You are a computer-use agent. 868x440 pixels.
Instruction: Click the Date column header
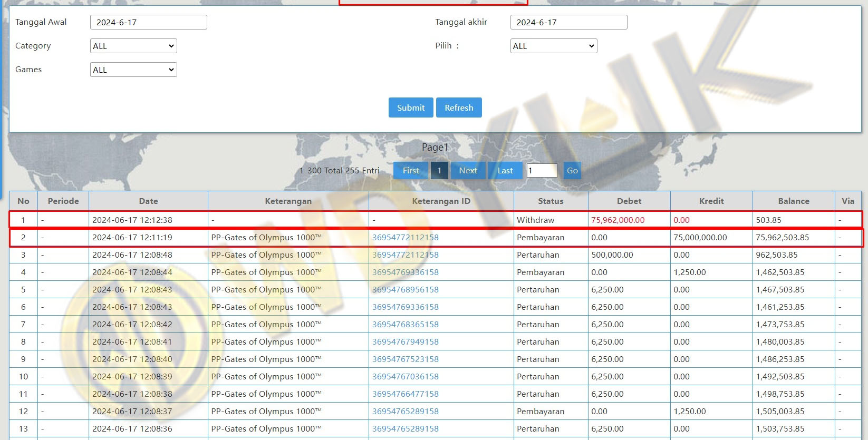coord(148,201)
